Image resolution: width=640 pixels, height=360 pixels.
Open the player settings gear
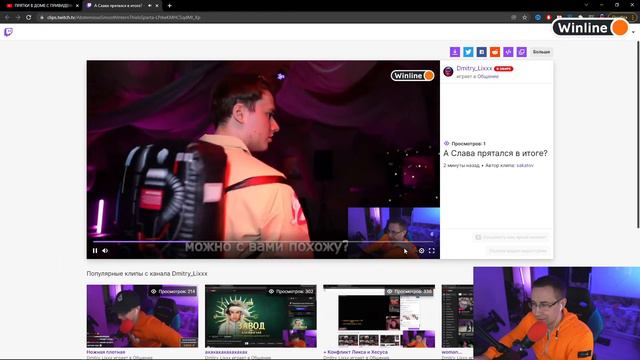coord(421,251)
